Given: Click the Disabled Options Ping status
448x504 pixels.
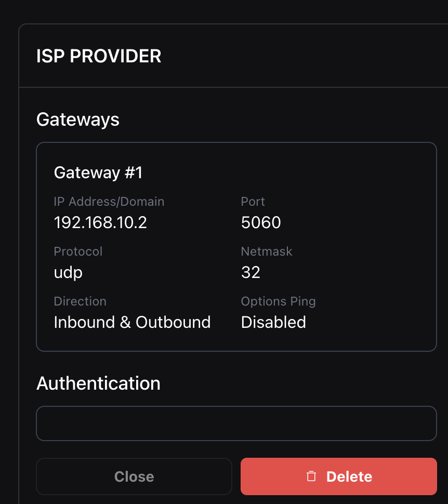Looking at the screenshot, I should [273, 322].
